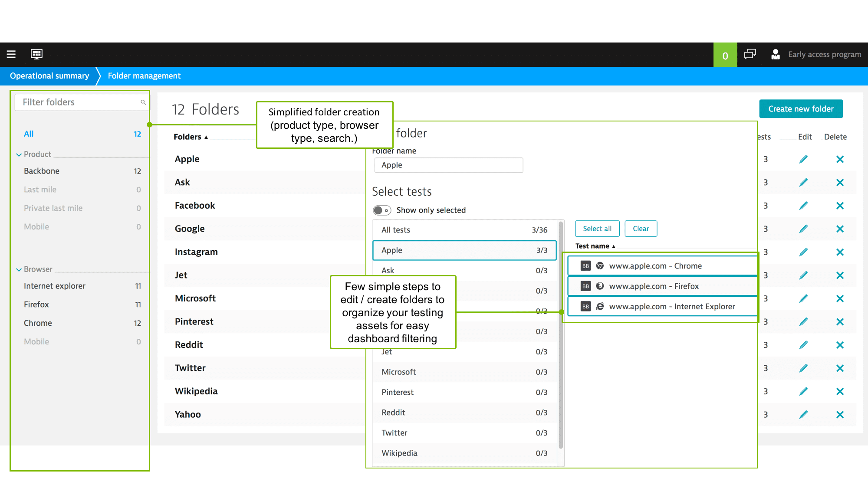The image size is (868, 488).
Task: Sort by Folders column header
Action: [191, 137]
